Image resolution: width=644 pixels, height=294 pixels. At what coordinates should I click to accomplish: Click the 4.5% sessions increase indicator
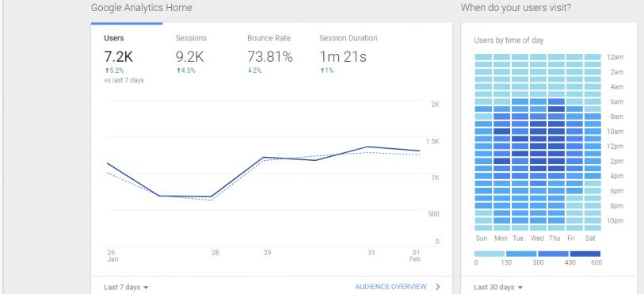pos(185,71)
